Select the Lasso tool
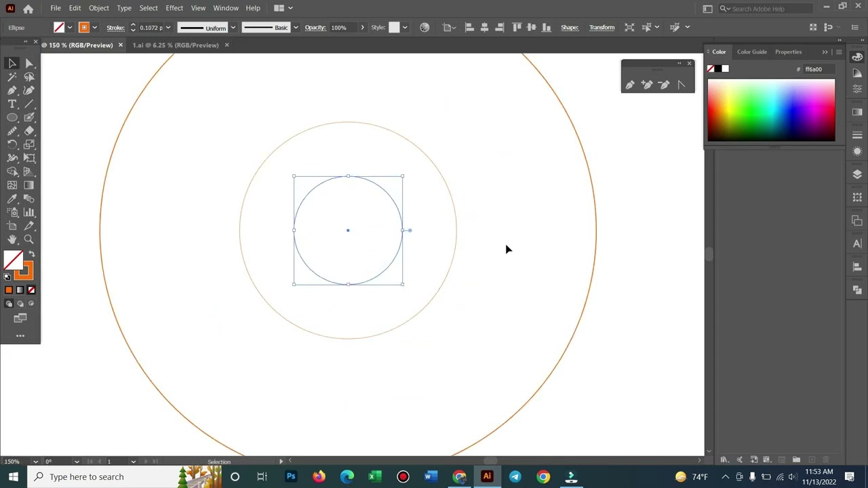 coord(29,77)
